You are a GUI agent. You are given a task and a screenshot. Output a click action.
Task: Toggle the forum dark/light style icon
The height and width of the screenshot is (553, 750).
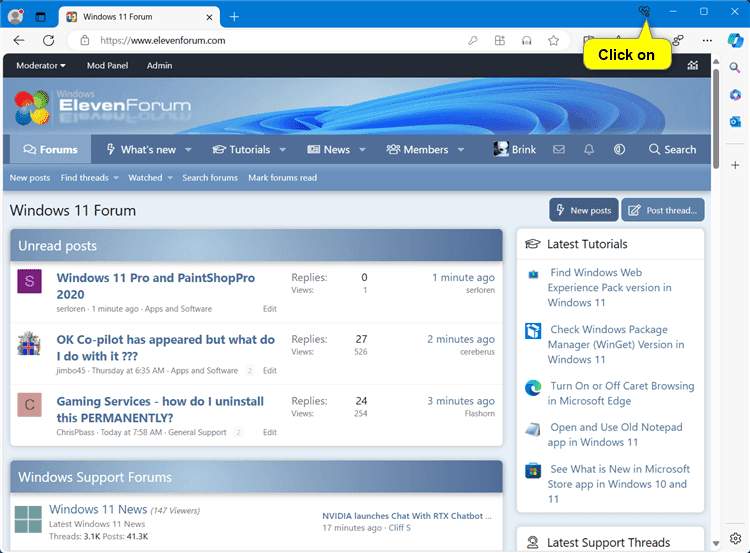(x=619, y=150)
